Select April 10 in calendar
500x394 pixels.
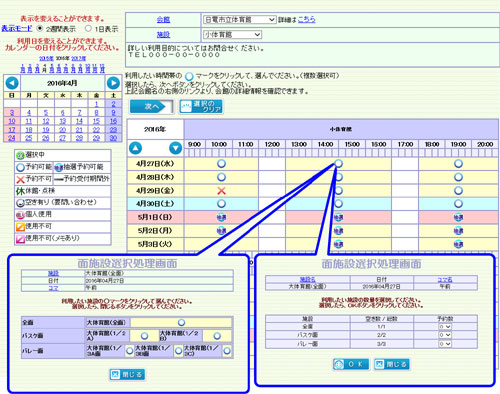(x=12, y=121)
